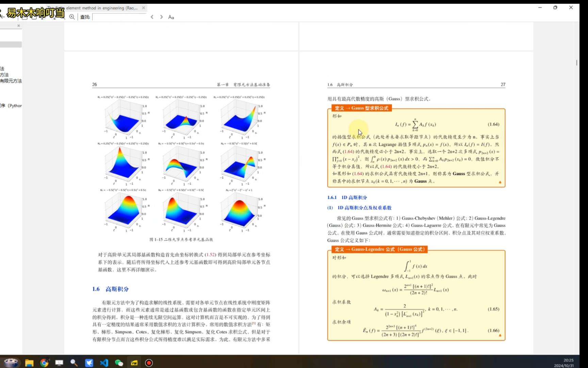Open the magnifier search app on taskbar
This screenshot has height=368, width=588.
[x=74, y=363]
